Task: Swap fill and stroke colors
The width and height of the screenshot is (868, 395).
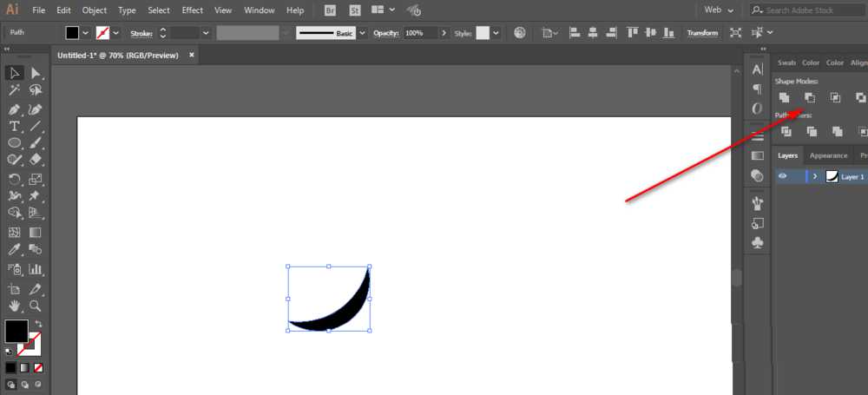Action: coord(38,323)
